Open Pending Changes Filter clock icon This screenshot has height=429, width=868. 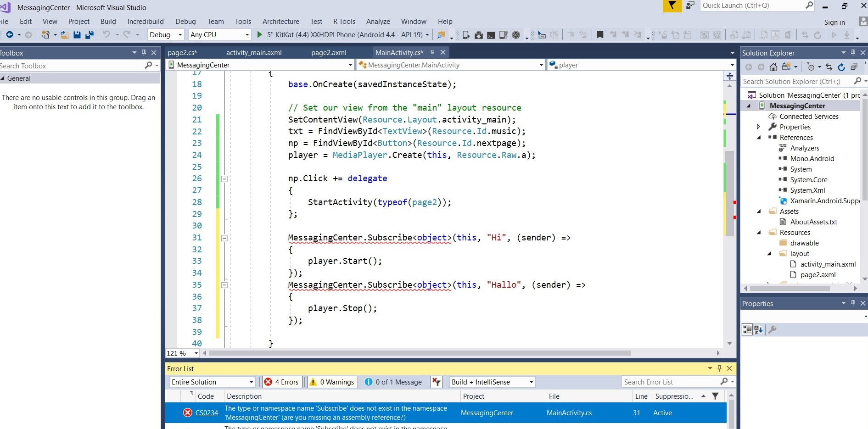coord(811,67)
